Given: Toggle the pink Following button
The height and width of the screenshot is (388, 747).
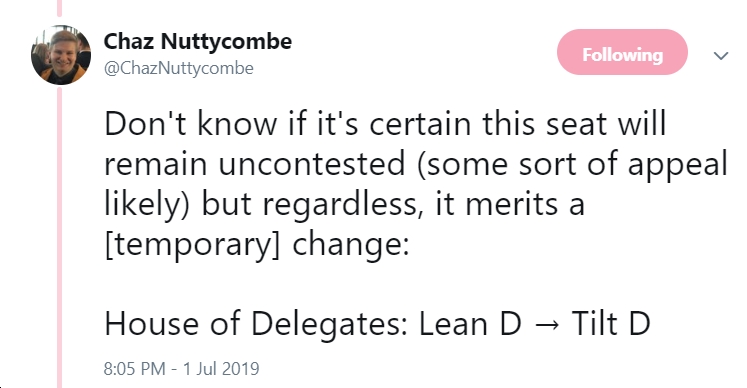Looking at the screenshot, I should [x=622, y=52].
